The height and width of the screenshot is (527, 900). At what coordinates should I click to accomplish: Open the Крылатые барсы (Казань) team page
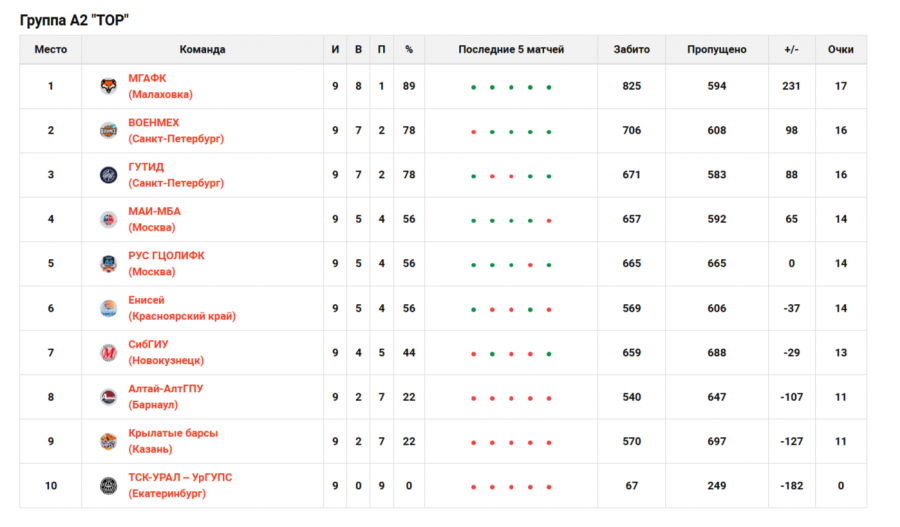click(172, 441)
